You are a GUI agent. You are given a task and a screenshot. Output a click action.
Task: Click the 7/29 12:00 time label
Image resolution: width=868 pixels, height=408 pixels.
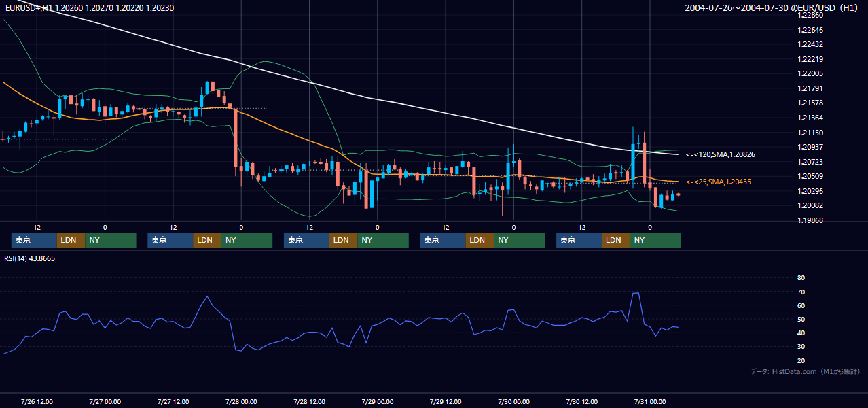(x=446, y=402)
